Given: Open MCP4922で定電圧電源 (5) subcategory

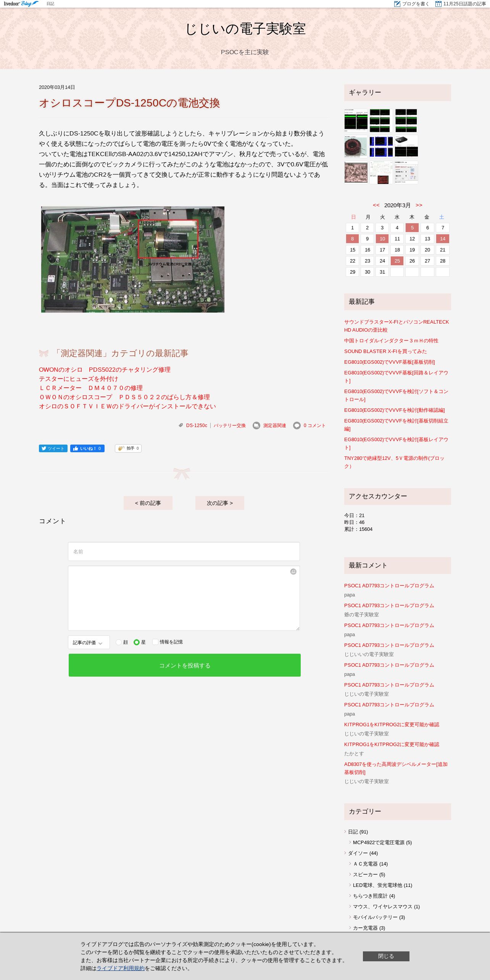Looking at the screenshot, I should pyautogui.click(x=382, y=842).
